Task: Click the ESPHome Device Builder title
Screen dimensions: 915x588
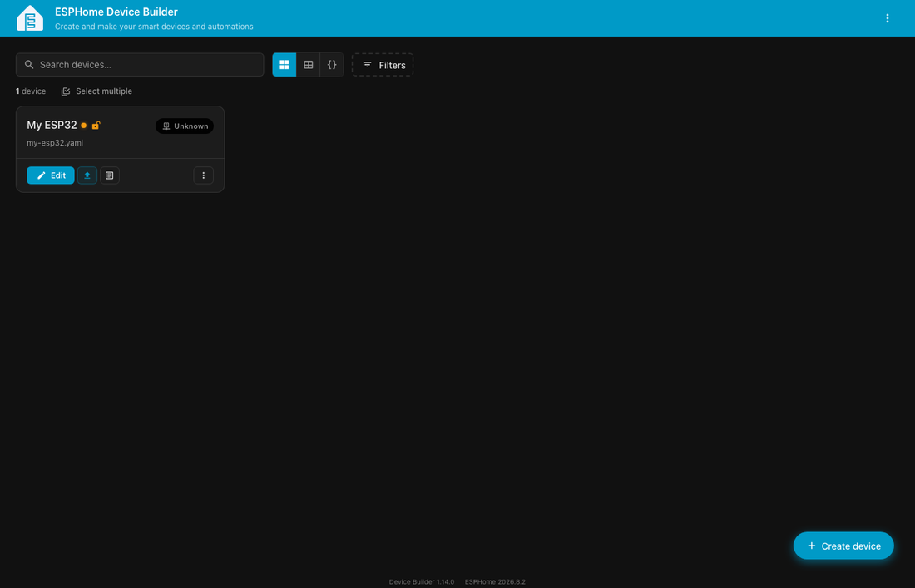Action: (x=116, y=12)
